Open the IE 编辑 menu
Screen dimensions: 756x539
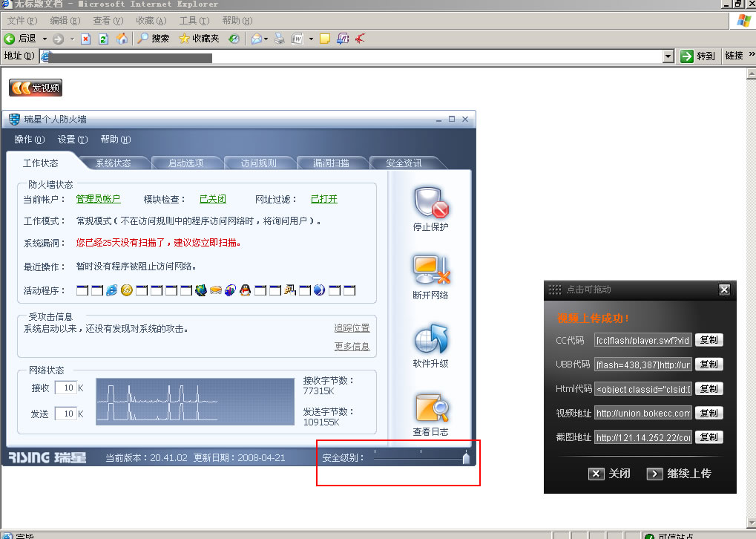(x=65, y=20)
